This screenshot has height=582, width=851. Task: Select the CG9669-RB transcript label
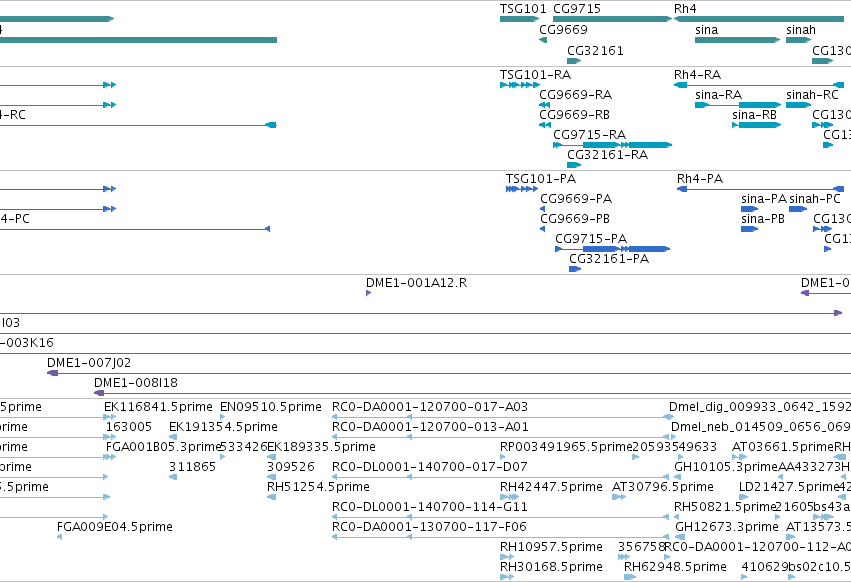click(x=574, y=115)
